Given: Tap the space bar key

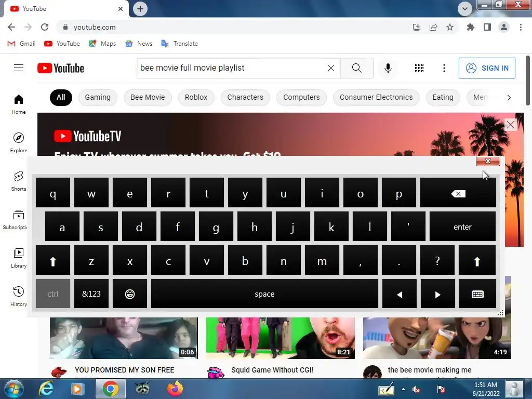Looking at the screenshot, I should coord(264,294).
